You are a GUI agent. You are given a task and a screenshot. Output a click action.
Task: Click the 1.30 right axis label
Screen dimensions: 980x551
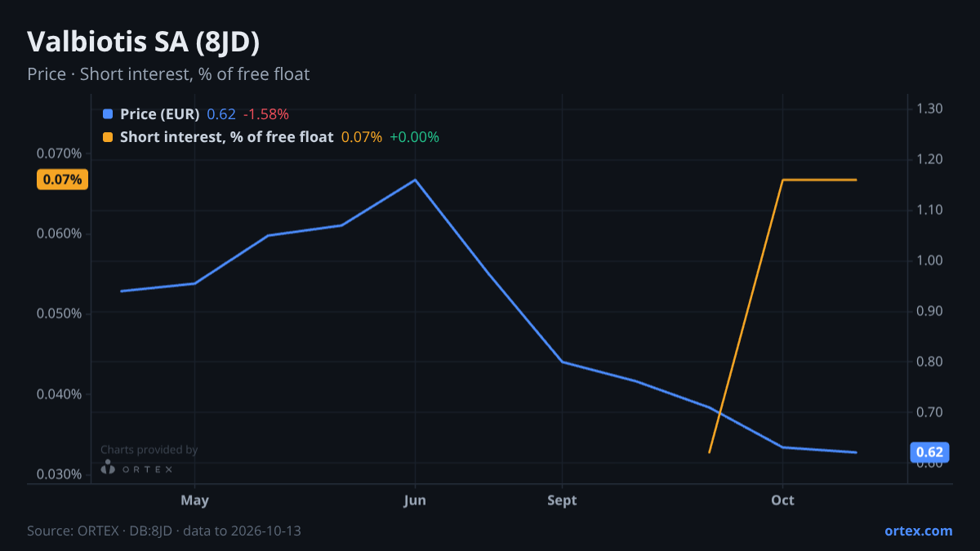coord(930,109)
